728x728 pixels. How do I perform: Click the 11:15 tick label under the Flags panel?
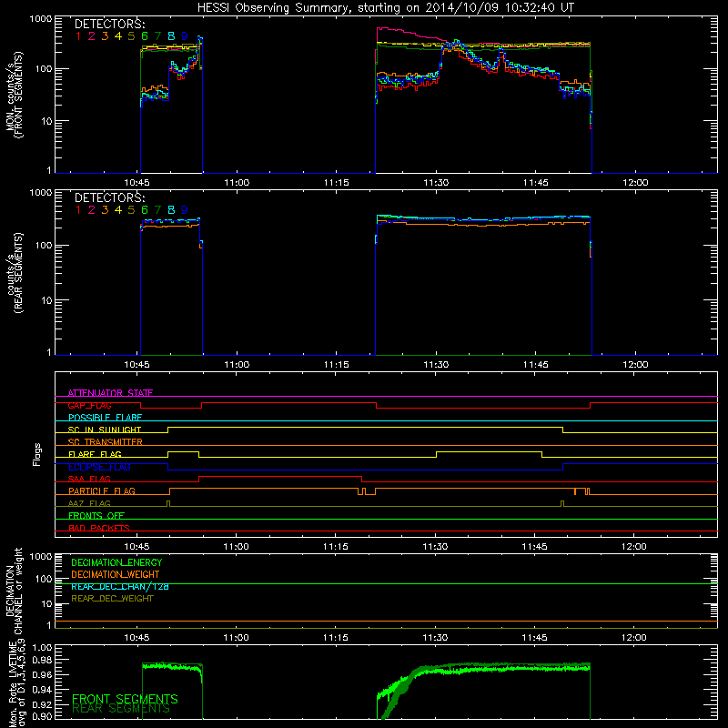click(x=336, y=547)
